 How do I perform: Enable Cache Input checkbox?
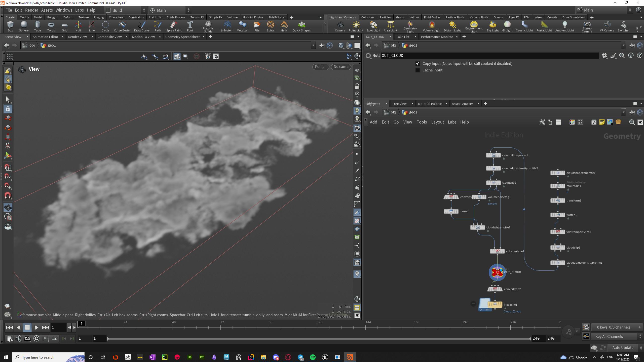(418, 70)
